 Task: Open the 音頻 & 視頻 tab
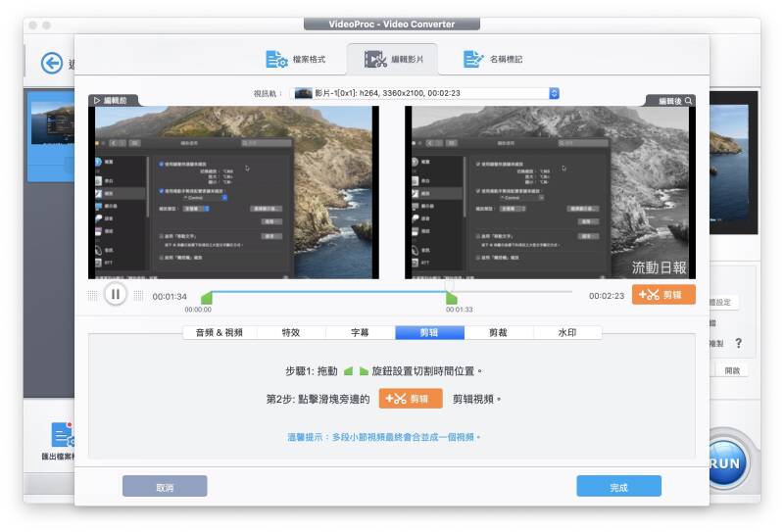(x=219, y=332)
